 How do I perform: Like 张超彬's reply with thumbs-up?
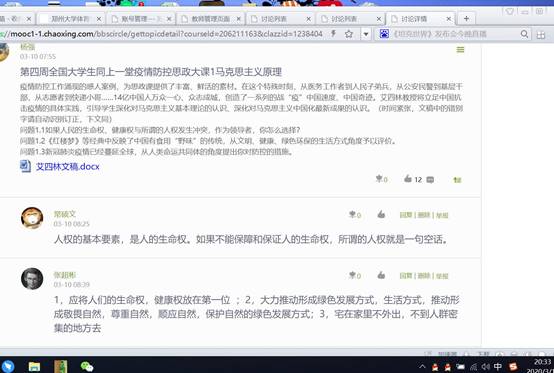pyautogui.click(x=381, y=275)
